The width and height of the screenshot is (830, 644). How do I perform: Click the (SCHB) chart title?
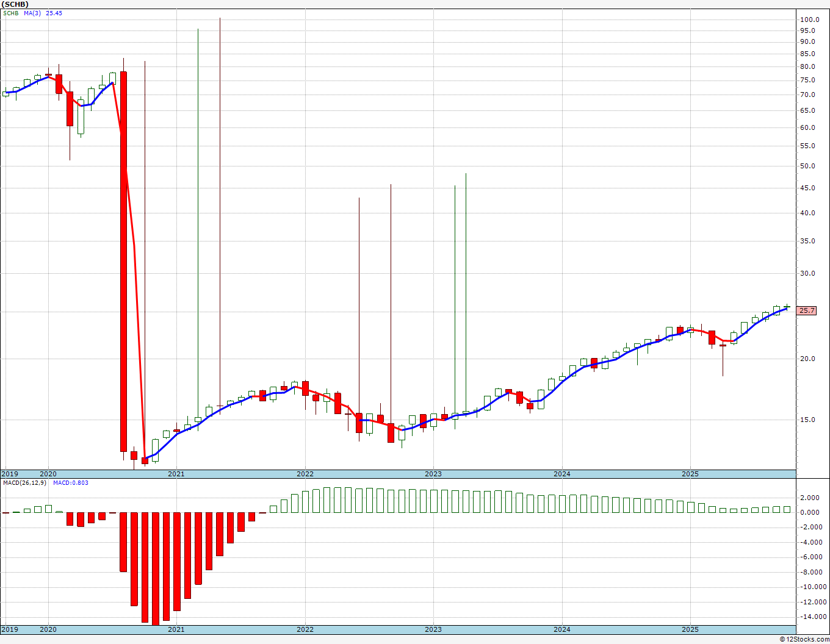click(15, 4)
